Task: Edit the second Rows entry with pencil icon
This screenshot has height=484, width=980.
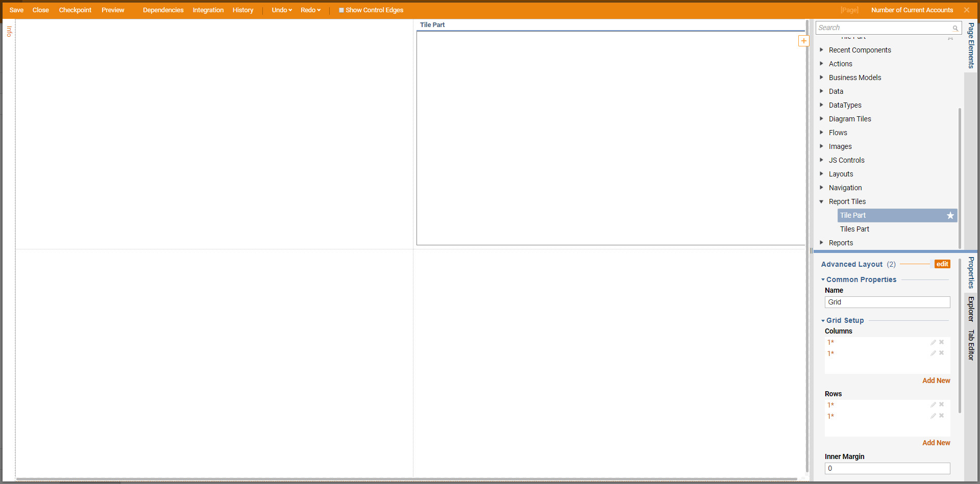Action: [933, 416]
